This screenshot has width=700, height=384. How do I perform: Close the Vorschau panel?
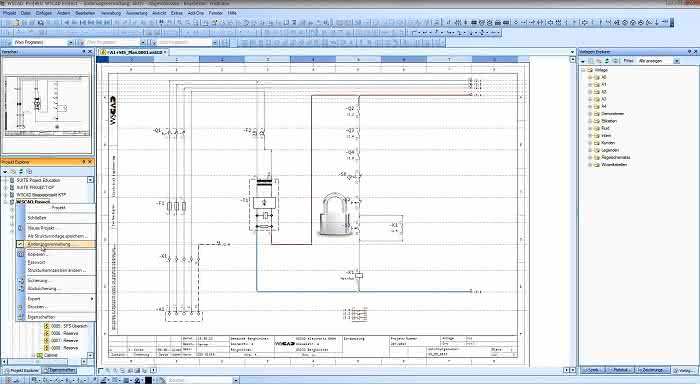click(x=90, y=52)
